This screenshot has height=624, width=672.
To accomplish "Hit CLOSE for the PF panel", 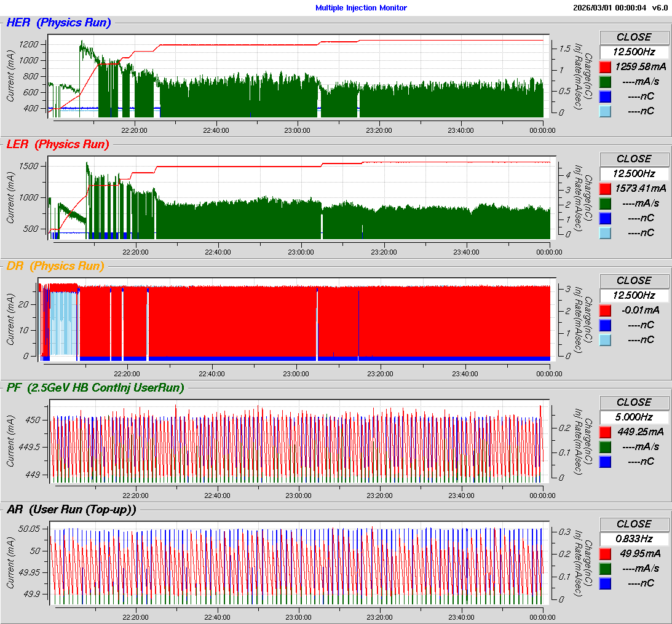I will pyautogui.click(x=634, y=402).
